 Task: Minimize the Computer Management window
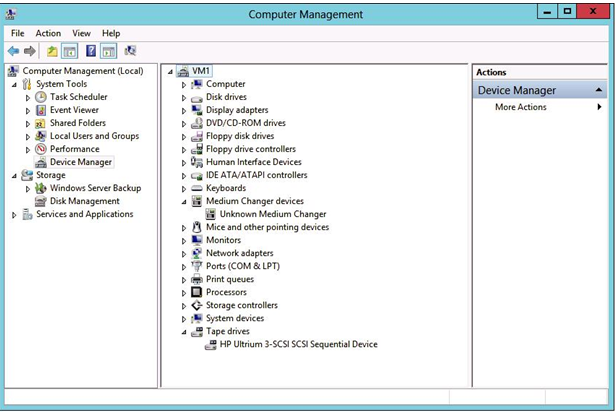click(x=547, y=12)
